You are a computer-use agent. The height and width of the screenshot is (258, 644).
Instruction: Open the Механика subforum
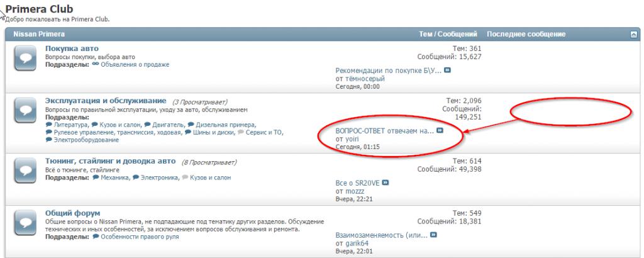[x=114, y=177]
